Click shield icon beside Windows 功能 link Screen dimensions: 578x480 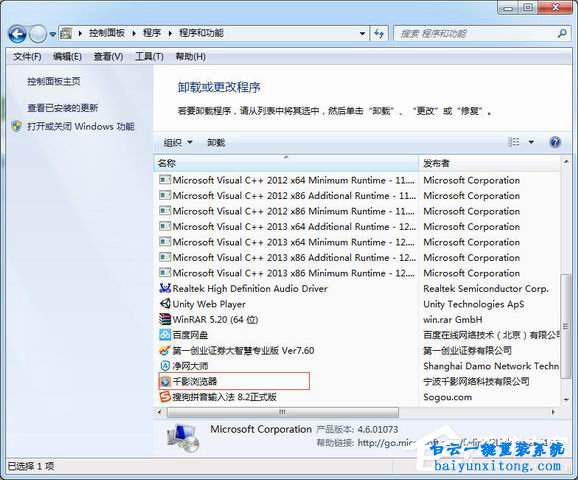tap(17, 126)
